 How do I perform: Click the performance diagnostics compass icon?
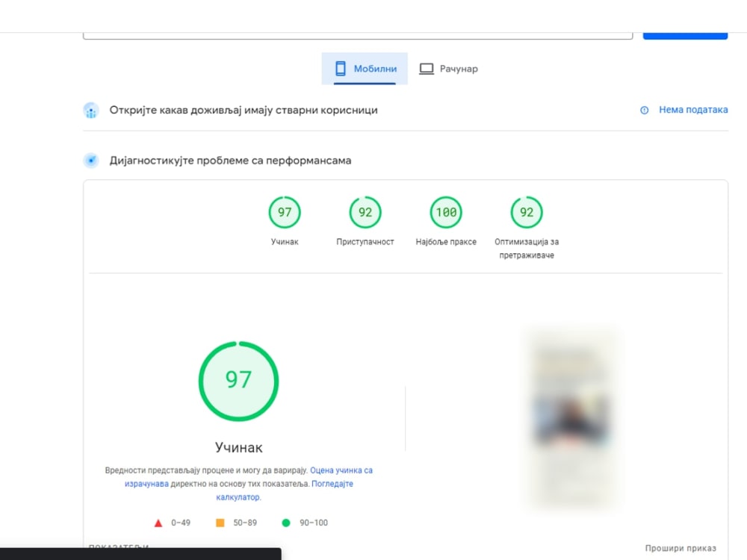(90, 161)
